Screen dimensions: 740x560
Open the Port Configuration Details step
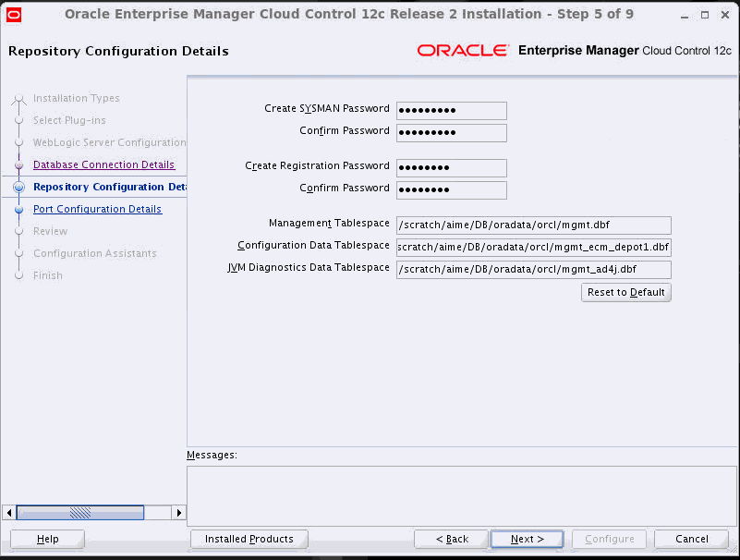point(98,209)
